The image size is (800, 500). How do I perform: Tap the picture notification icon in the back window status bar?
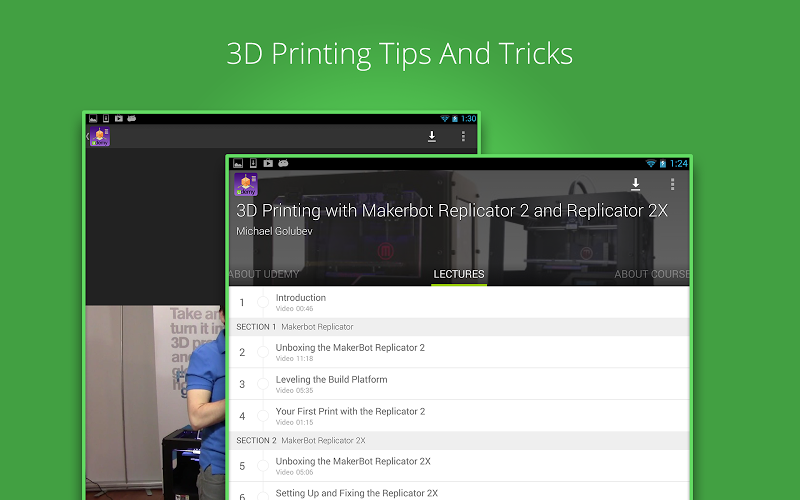[x=93, y=118]
